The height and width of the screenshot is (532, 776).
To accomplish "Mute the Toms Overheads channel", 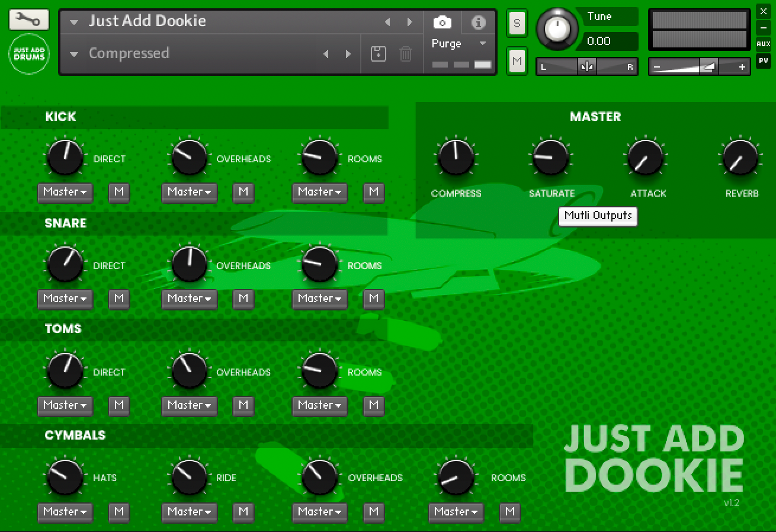I will 243,405.
